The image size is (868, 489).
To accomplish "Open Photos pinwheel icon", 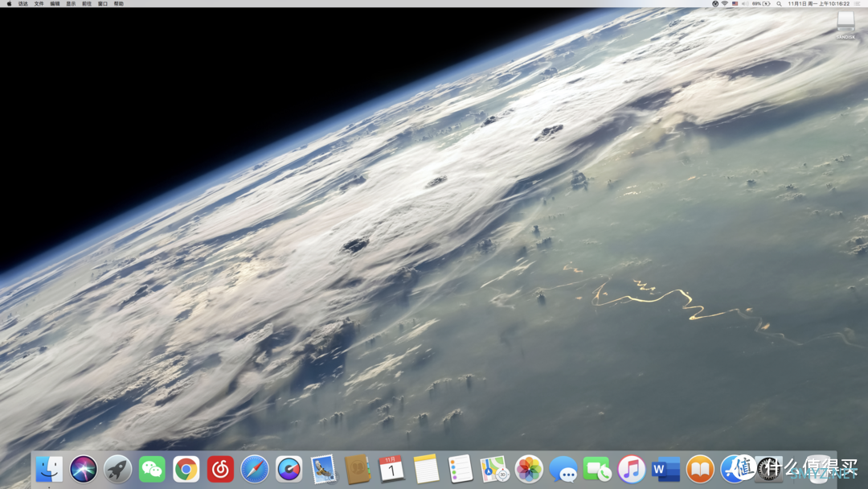I will (529, 470).
